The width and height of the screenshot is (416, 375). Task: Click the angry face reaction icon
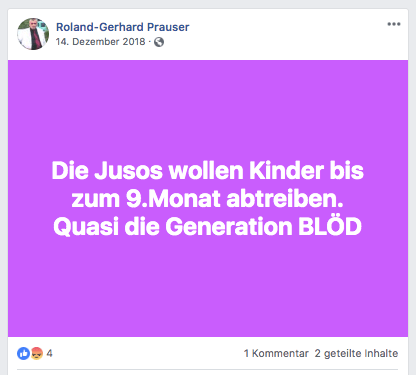(37, 353)
